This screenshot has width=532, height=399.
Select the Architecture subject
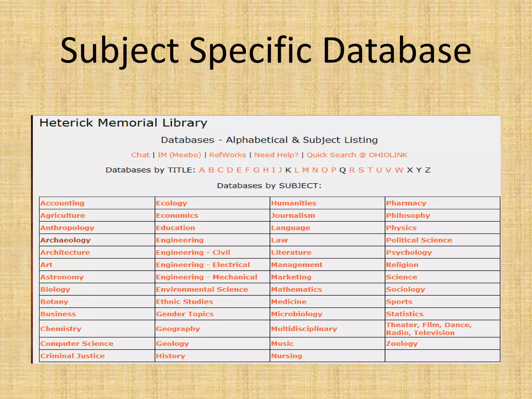[65, 252]
